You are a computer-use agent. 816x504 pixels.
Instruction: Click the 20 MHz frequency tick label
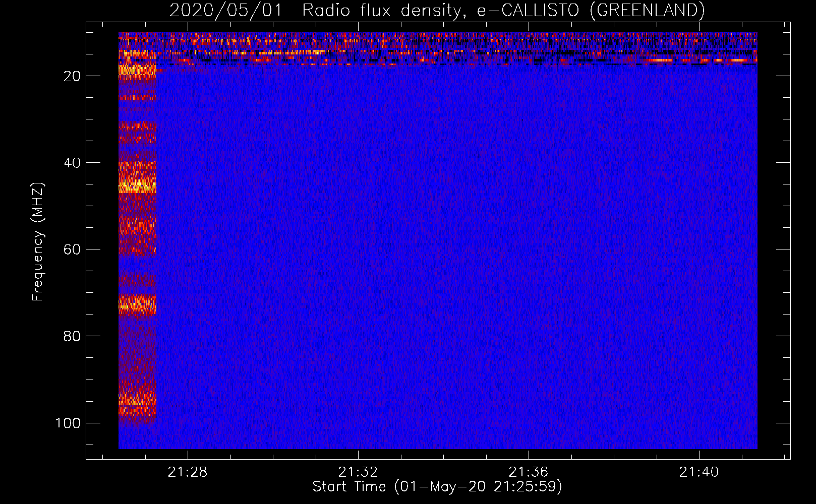pyautogui.click(x=72, y=76)
